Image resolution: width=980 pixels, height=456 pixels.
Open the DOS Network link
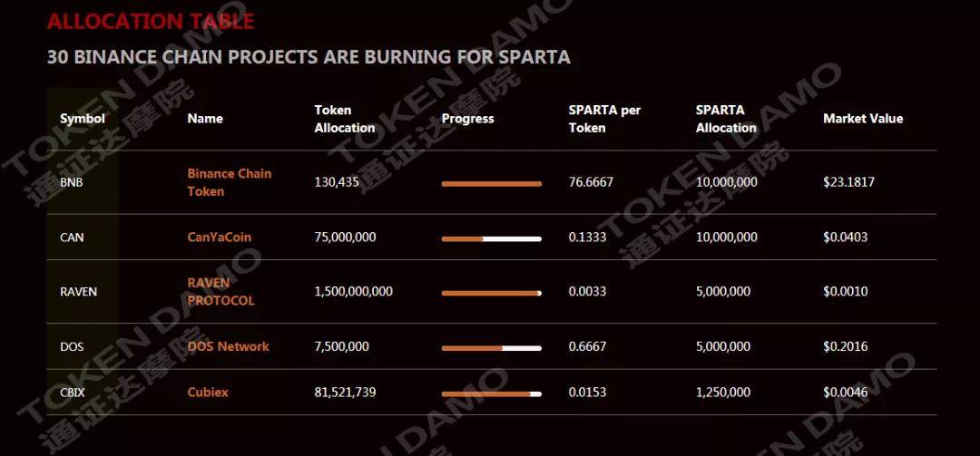(228, 346)
